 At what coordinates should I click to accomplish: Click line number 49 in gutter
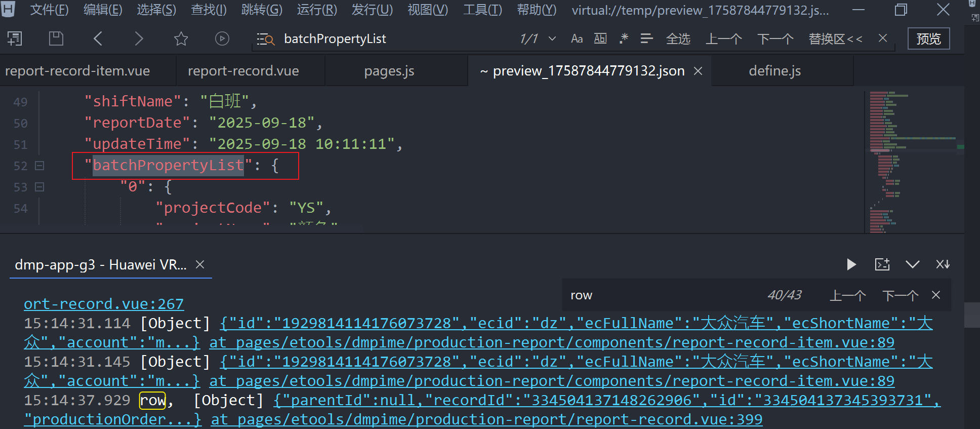20,102
